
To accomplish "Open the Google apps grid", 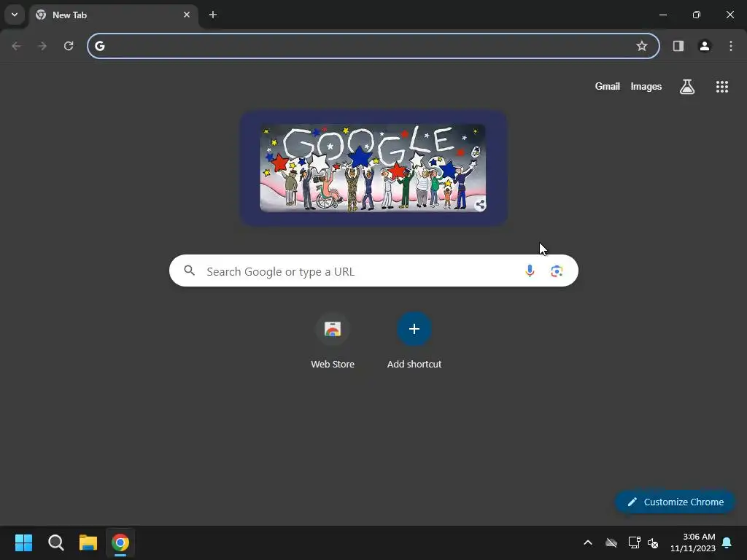I will 721,87.
